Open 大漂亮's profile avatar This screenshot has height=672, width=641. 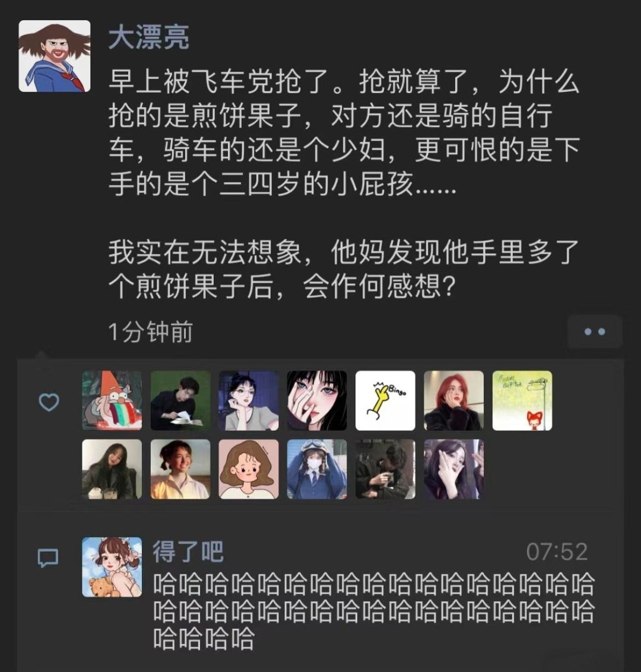click(x=55, y=56)
